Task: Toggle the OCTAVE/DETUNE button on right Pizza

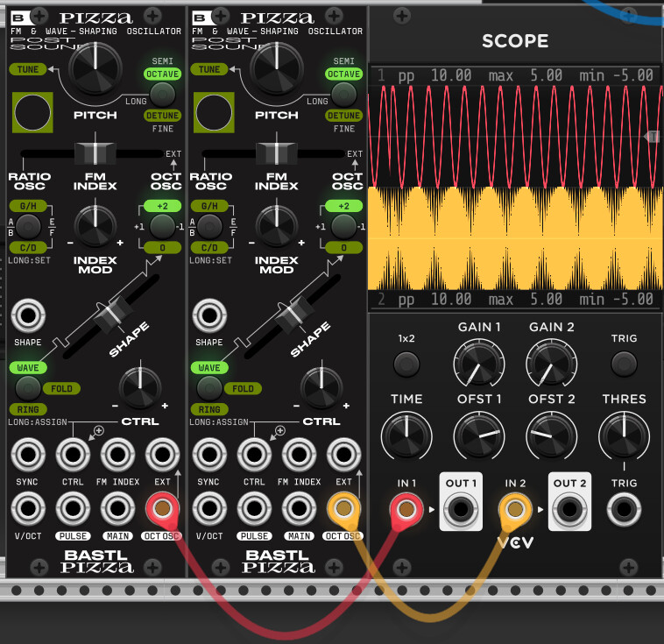Action: (x=344, y=94)
